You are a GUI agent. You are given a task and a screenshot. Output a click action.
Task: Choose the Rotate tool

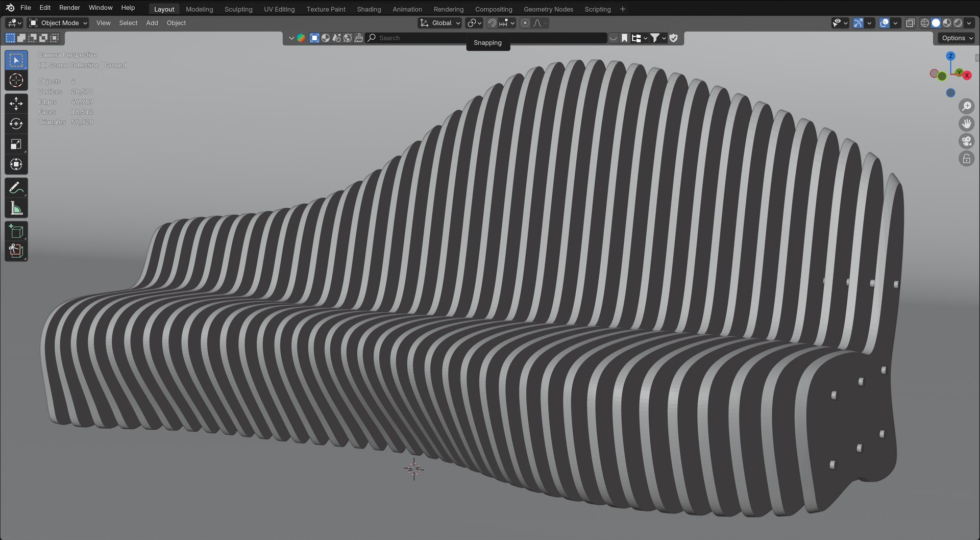click(16, 124)
